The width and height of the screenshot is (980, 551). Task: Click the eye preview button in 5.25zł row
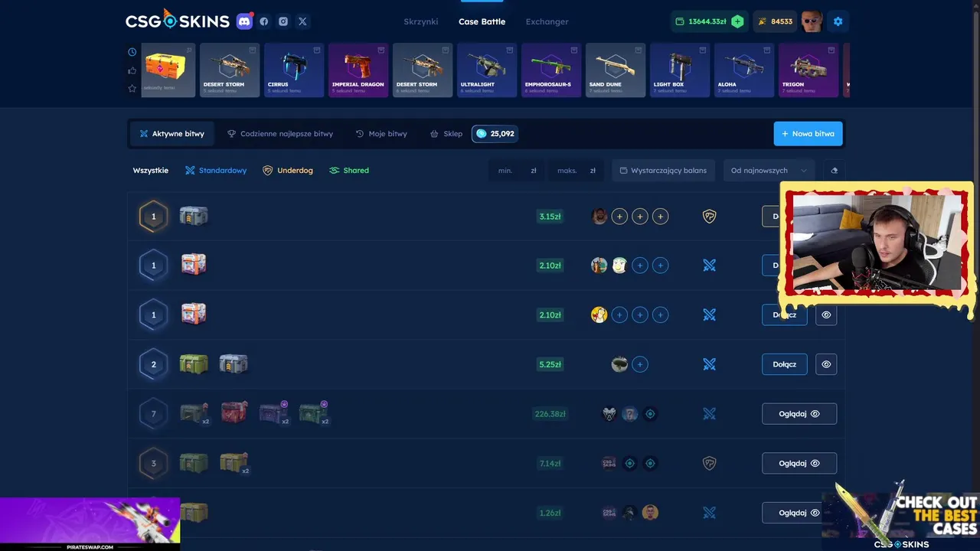(826, 364)
